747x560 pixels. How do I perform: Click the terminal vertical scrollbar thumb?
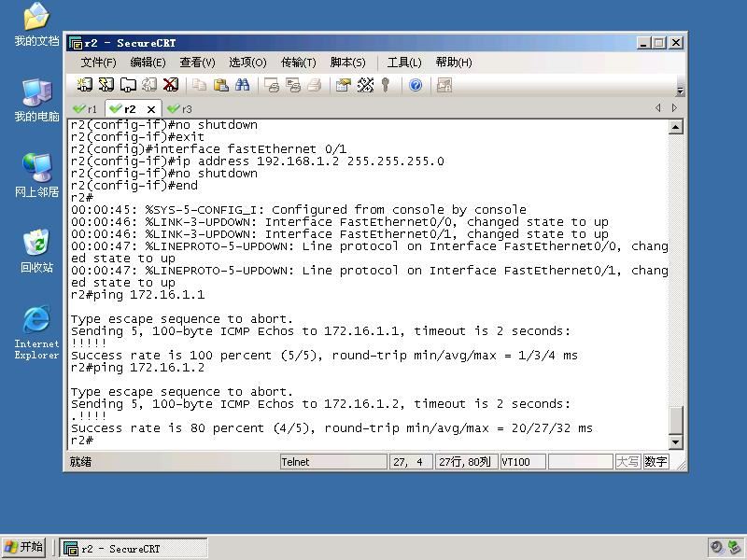tap(675, 420)
